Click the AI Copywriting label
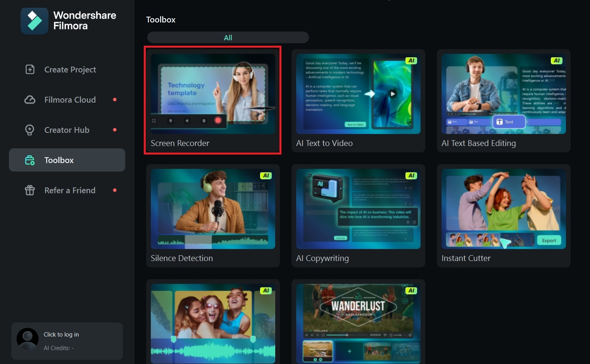590x364 pixels. [x=323, y=258]
